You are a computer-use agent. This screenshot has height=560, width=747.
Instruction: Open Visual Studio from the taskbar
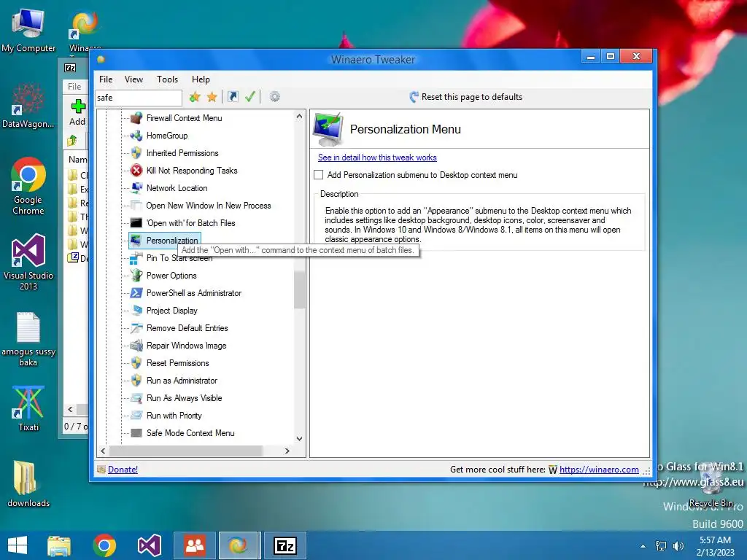(149, 545)
